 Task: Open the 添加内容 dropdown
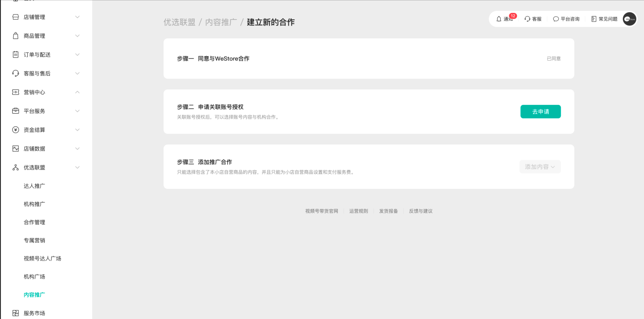tap(540, 167)
